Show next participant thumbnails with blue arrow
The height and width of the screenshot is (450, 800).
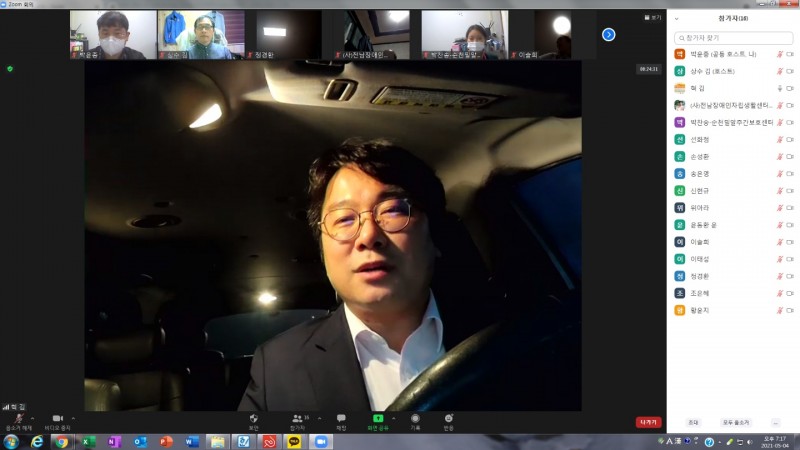click(608, 35)
